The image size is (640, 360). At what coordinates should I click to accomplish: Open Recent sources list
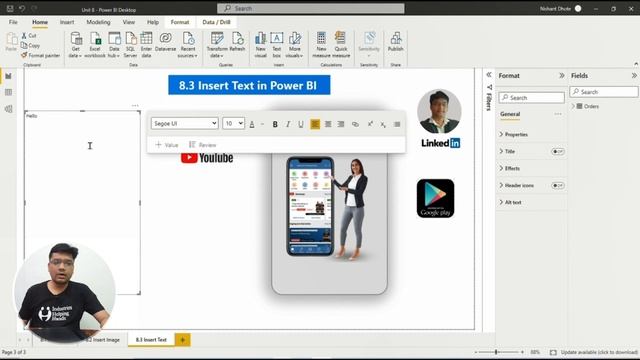click(188, 44)
